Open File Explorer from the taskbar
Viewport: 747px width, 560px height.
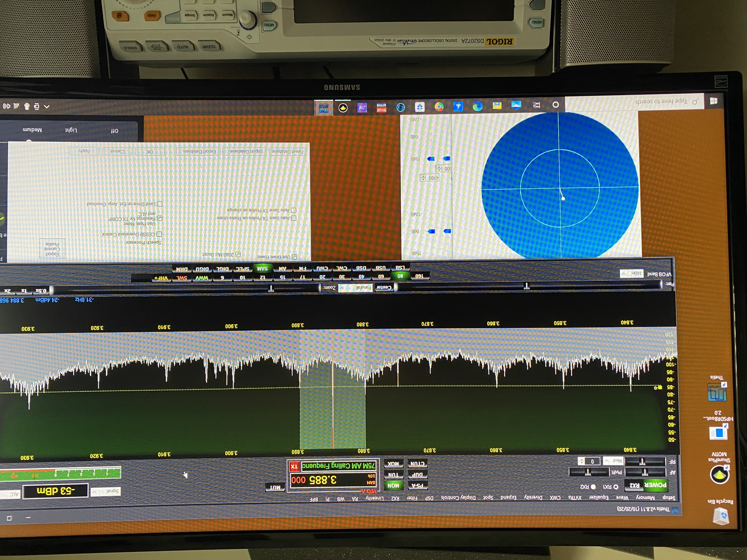pos(497,106)
